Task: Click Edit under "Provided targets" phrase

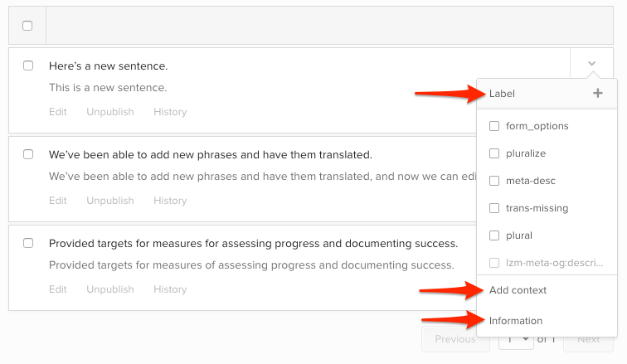Action: (57, 289)
